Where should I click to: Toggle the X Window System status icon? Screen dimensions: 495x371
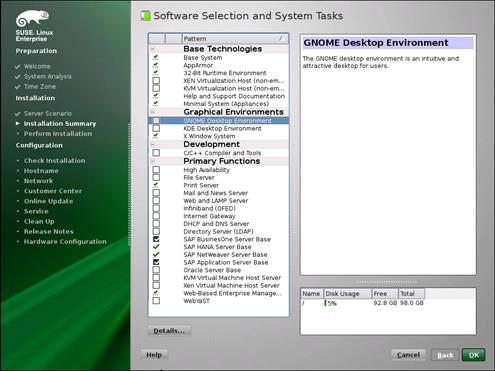tap(156, 136)
